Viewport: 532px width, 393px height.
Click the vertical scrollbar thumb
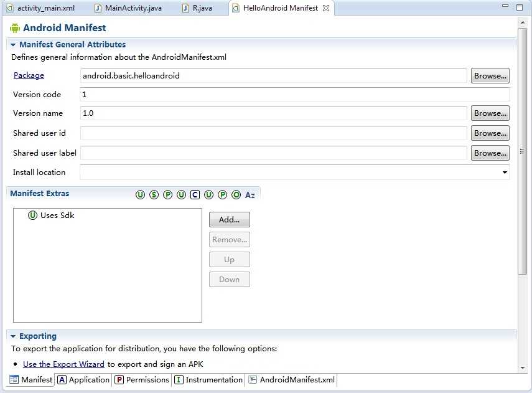pyautogui.click(x=522, y=151)
